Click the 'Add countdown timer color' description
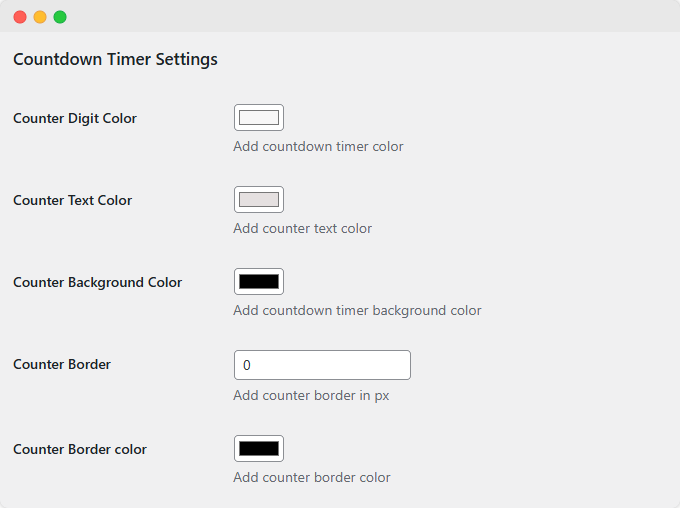Screen dimensions: 680x508 tap(318, 146)
